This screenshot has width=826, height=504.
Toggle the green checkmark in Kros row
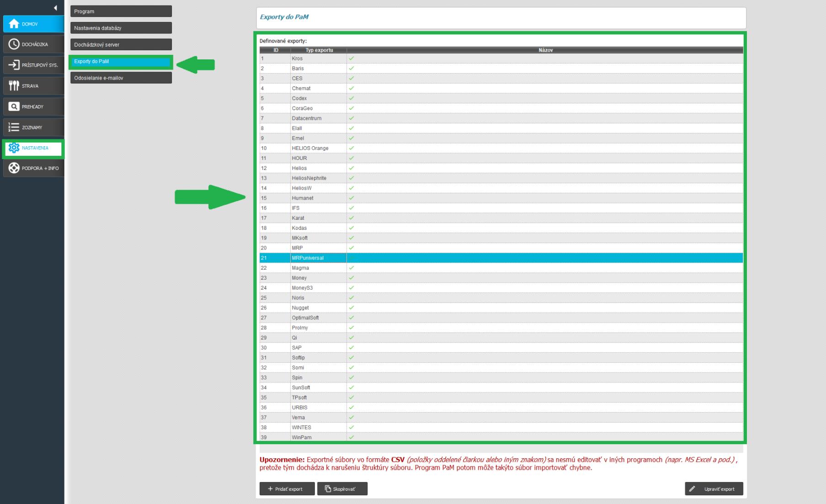[x=352, y=58]
